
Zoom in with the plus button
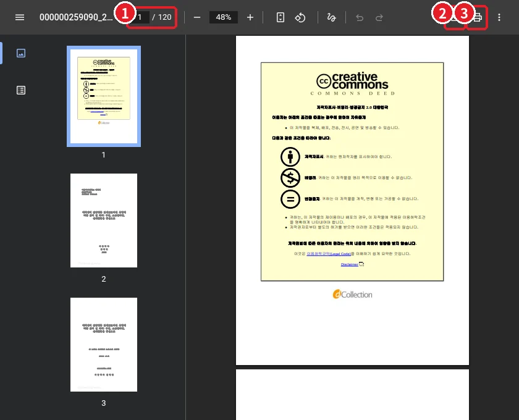[x=250, y=17]
